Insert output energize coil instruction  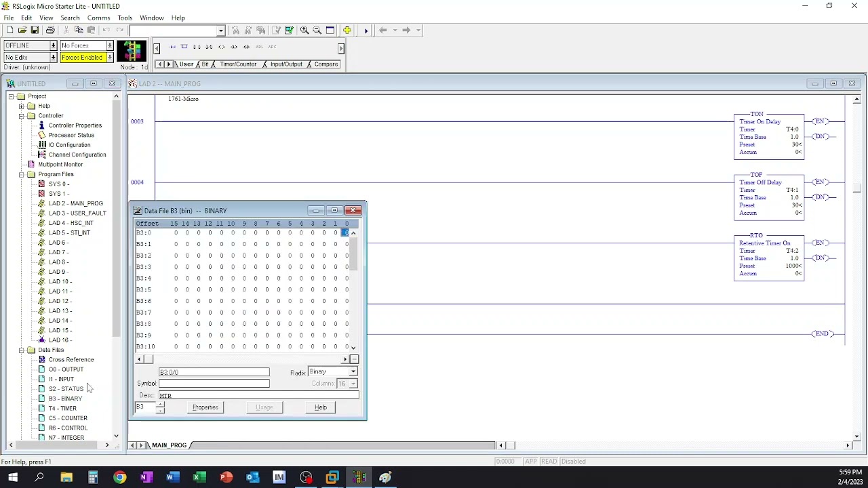point(221,47)
